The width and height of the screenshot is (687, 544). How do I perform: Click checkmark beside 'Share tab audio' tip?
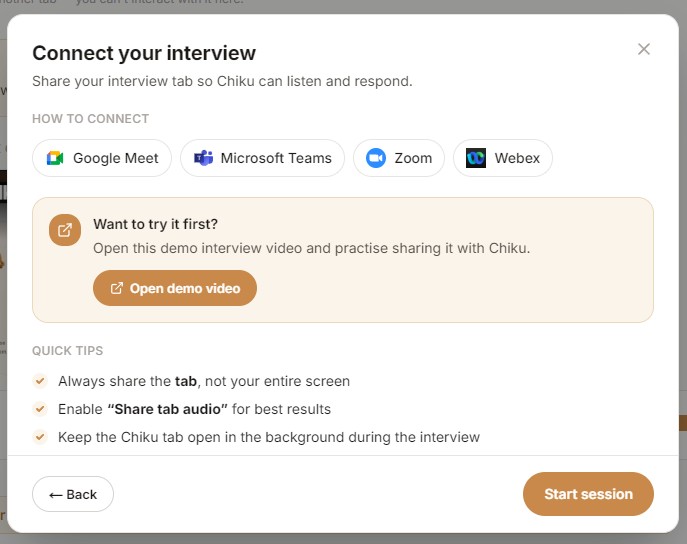(40, 409)
